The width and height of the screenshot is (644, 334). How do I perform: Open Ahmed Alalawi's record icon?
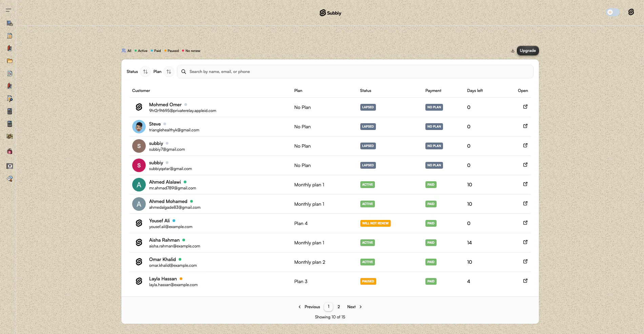point(525,184)
